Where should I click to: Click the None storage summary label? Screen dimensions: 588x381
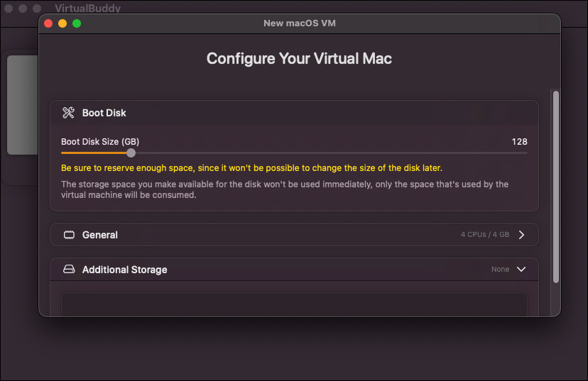tap(500, 270)
